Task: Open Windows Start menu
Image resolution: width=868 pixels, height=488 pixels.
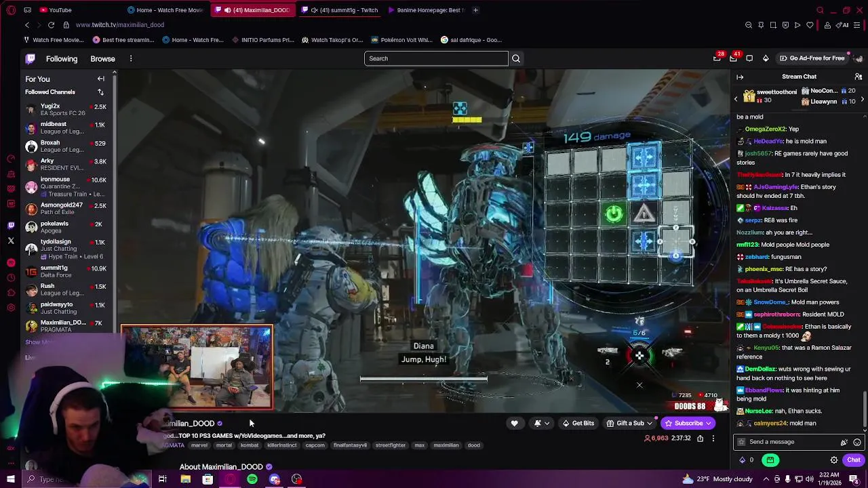Action: click(11, 479)
